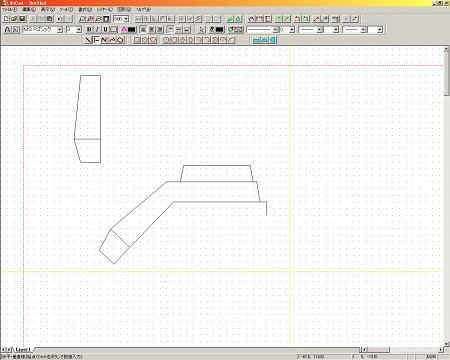Viewport: 450px width, 360px height.
Task: Click the text frame box icon beside Underline
Action: tap(114, 30)
